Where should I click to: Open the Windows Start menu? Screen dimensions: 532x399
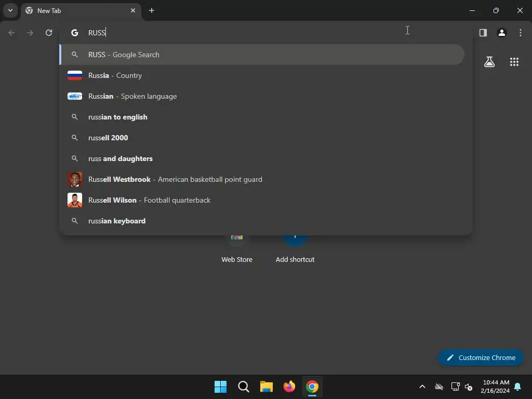click(220, 387)
